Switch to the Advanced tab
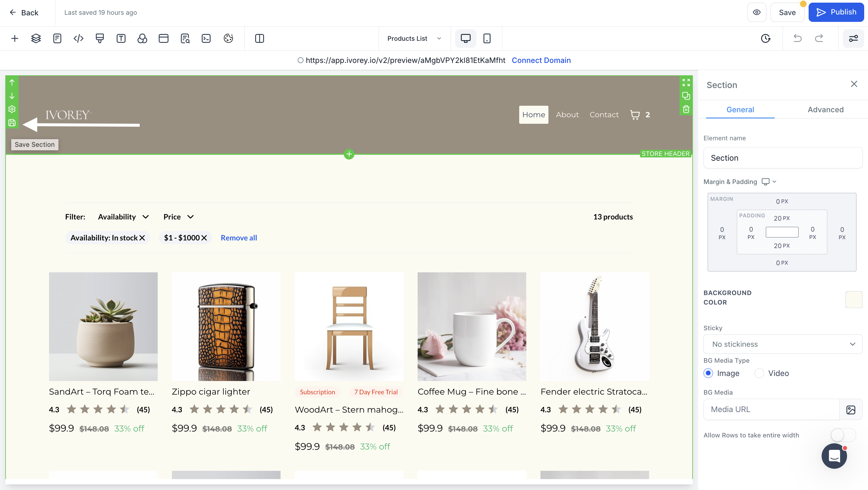The image size is (868, 490). click(825, 110)
